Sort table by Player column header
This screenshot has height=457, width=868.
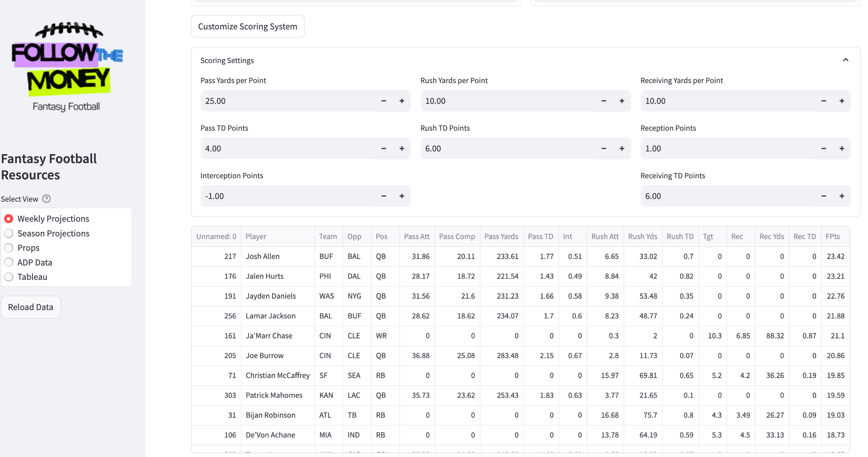[x=256, y=236]
